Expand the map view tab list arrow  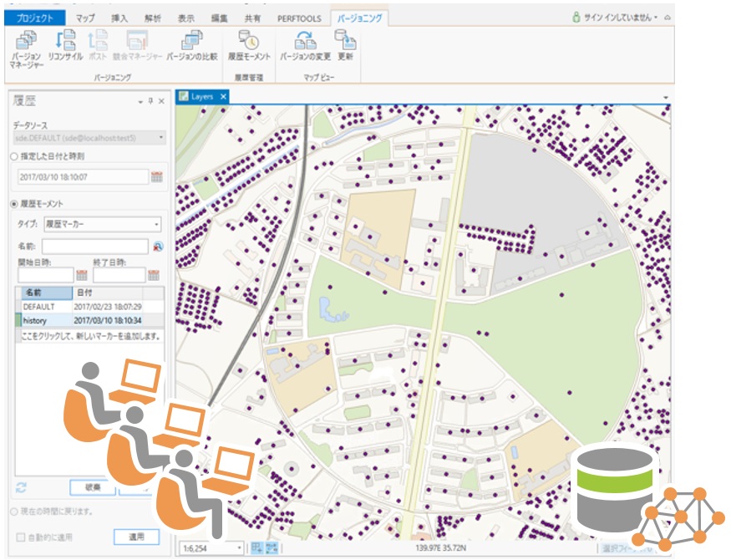666,98
